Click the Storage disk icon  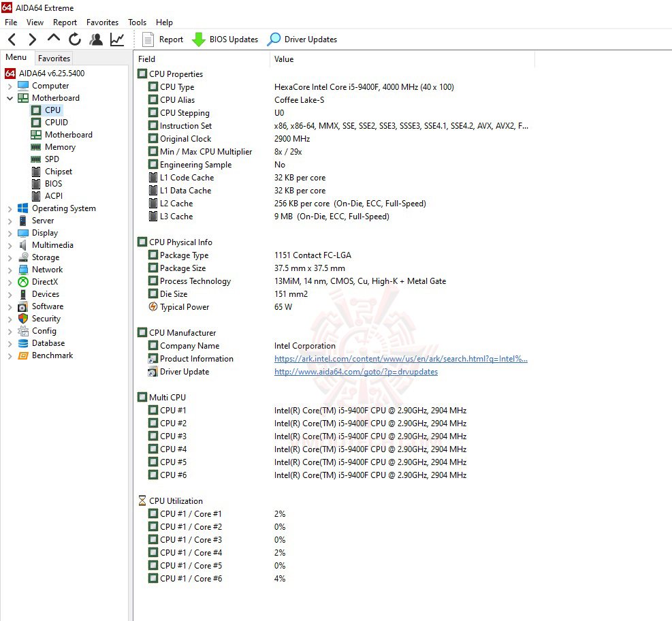tap(23, 257)
